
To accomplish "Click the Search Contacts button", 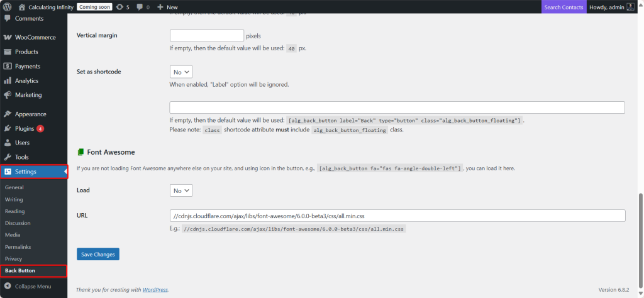I will (x=563, y=7).
